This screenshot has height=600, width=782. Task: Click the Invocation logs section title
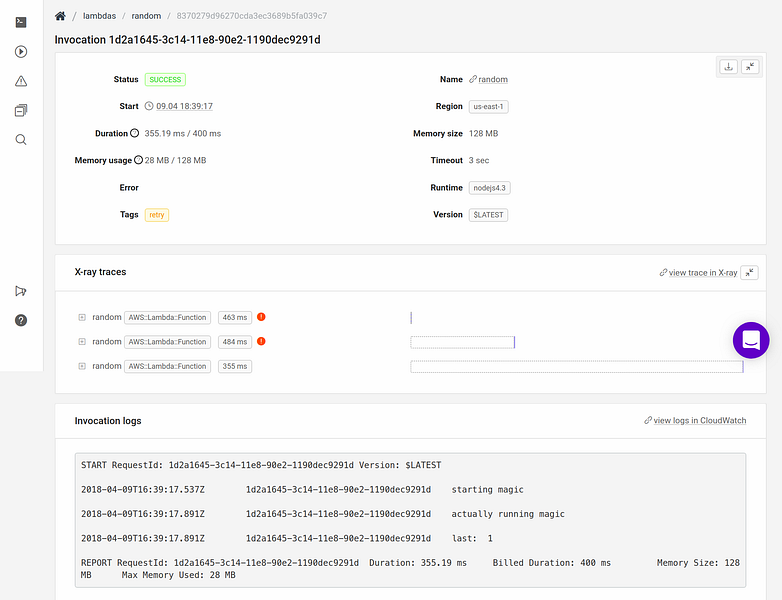[x=108, y=421]
